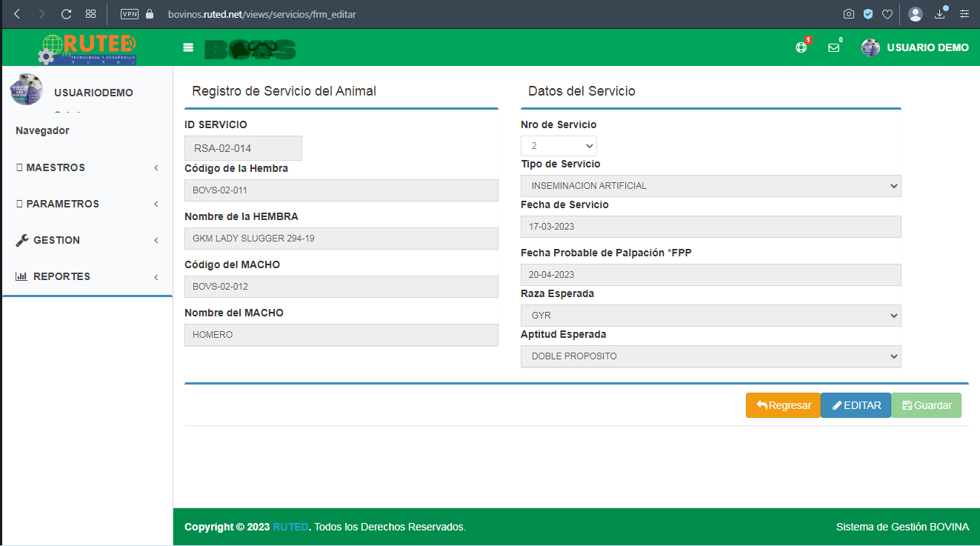The height and width of the screenshot is (546, 980).
Task: Open the Raza Esperada dropdown
Action: click(x=710, y=316)
